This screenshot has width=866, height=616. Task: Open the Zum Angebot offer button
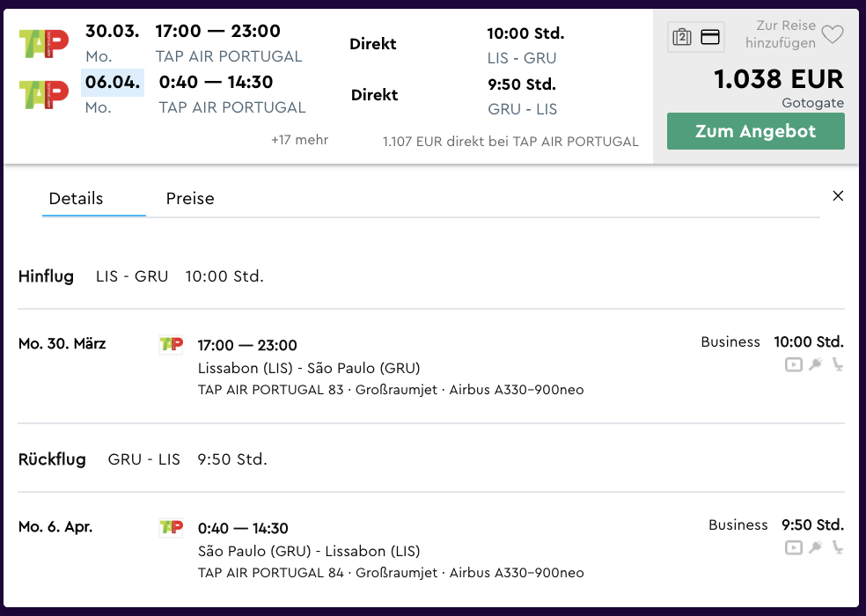click(755, 131)
